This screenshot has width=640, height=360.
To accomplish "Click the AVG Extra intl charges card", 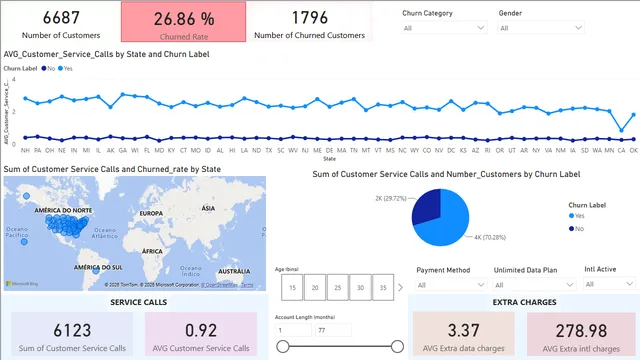I will pyautogui.click(x=581, y=333).
